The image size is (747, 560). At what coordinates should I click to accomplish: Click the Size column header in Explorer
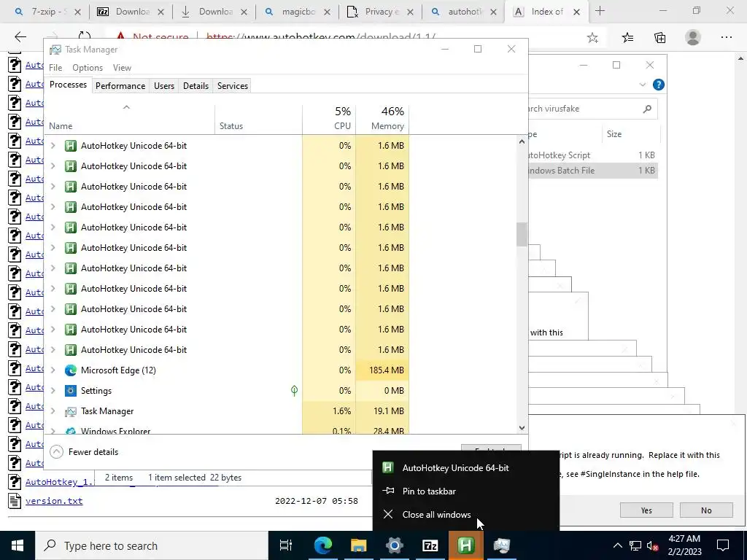[x=614, y=134]
